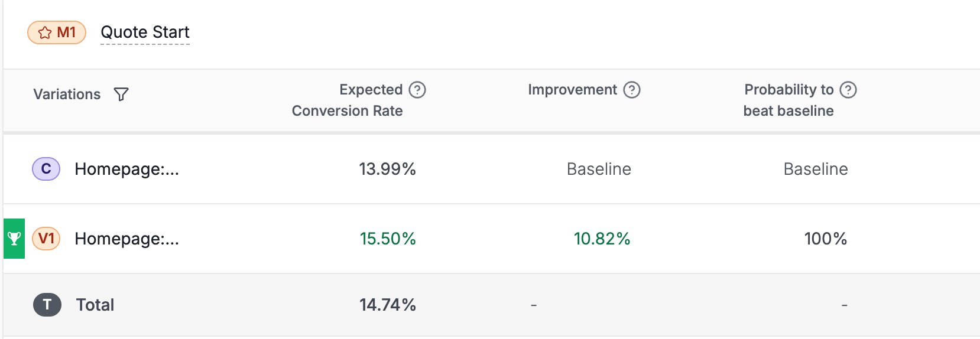Click help icon beside Expected Conversion Rate
980x339 pixels.
tap(417, 90)
